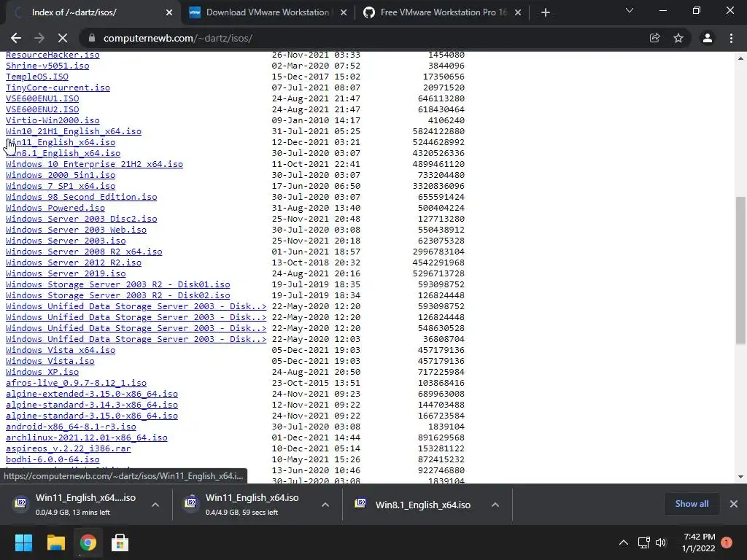This screenshot has width=747, height=560.
Task: Stop loading the page
Action: 63,38
